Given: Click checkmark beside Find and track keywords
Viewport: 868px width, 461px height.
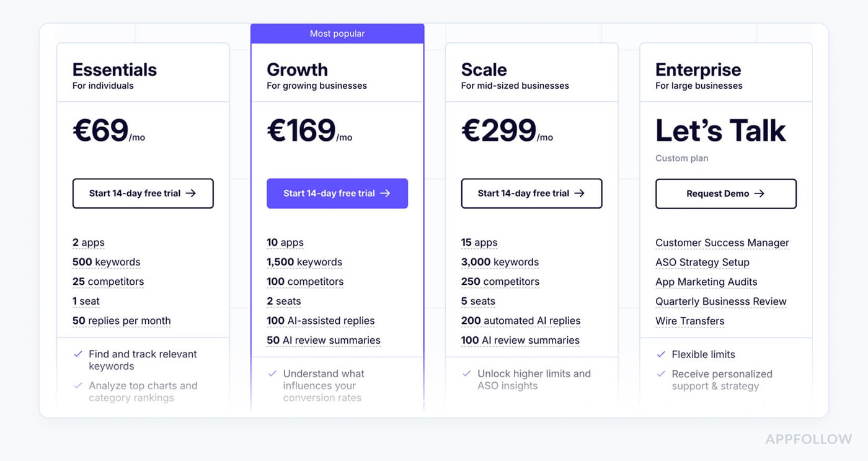Looking at the screenshot, I should [x=78, y=354].
